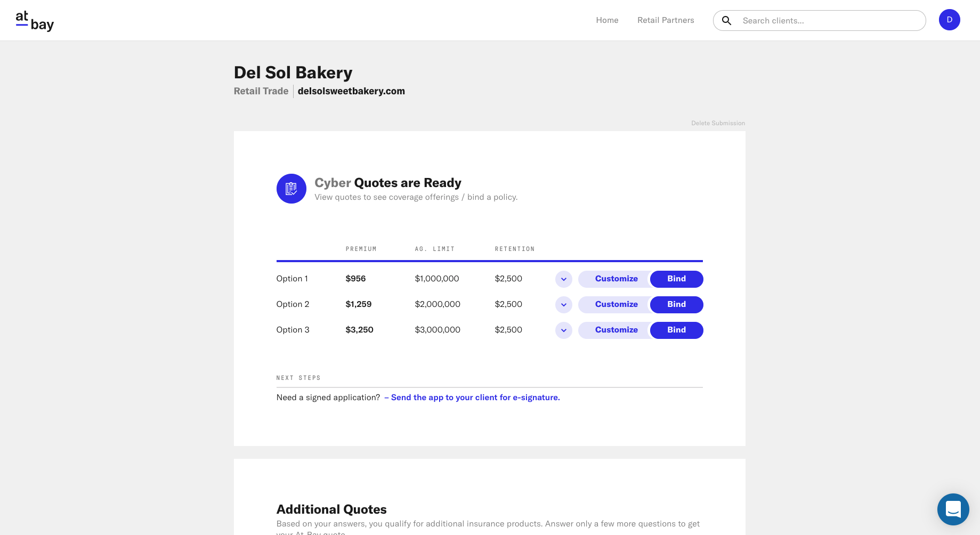This screenshot has height=535, width=980.
Task: Open Retail Partners page
Action: pyautogui.click(x=666, y=20)
